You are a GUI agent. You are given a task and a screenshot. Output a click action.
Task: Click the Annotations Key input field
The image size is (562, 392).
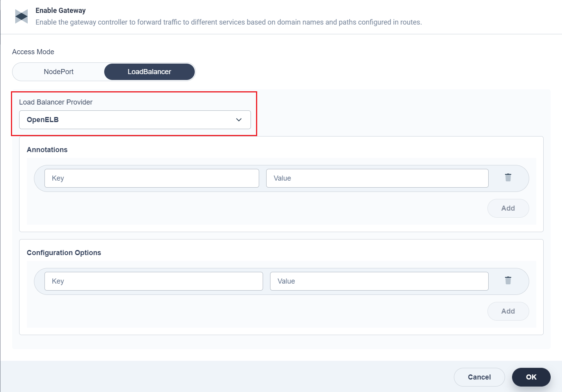click(x=151, y=178)
